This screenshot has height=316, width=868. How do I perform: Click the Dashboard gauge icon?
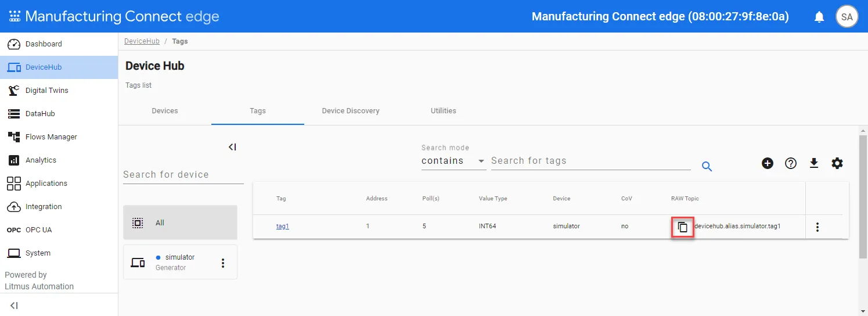click(14, 44)
